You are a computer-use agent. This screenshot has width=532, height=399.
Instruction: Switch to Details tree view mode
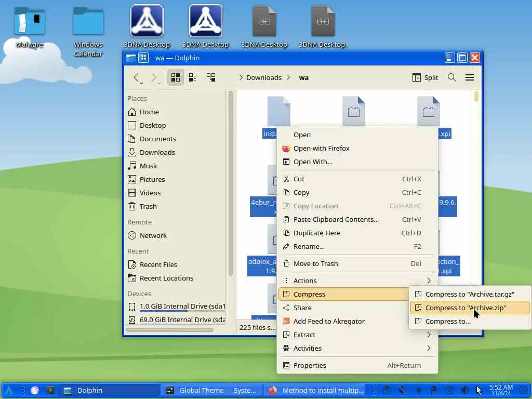[x=211, y=78]
